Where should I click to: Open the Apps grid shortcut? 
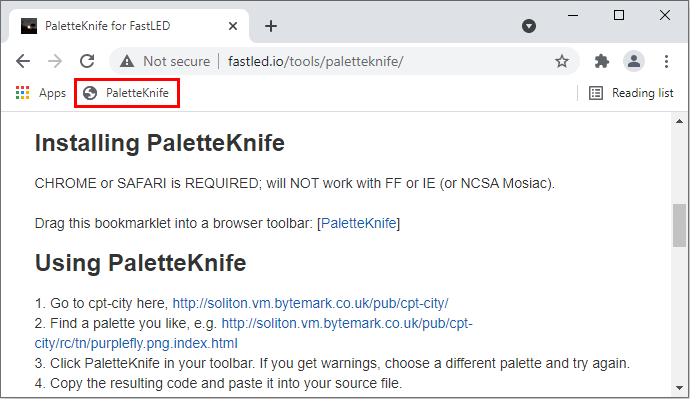40,93
